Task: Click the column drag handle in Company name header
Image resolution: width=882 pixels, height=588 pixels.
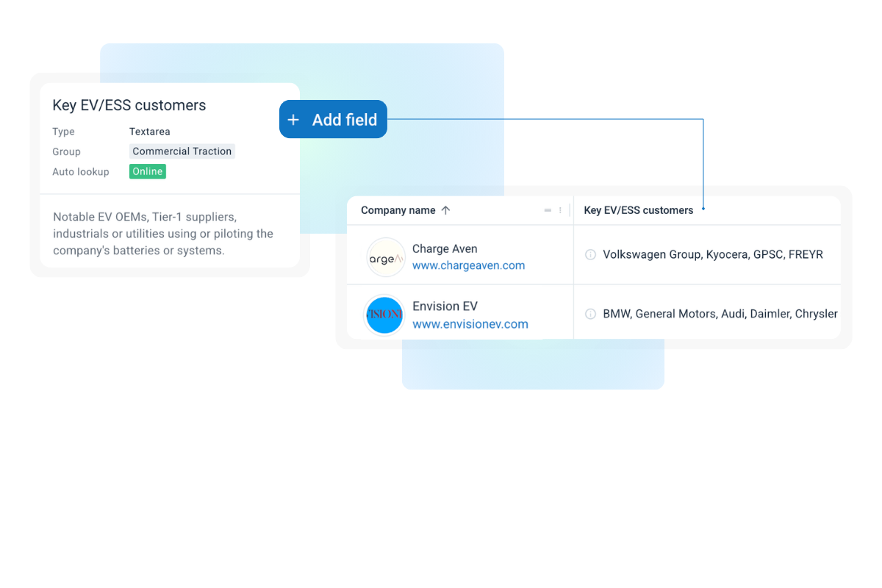Action: click(548, 210)
